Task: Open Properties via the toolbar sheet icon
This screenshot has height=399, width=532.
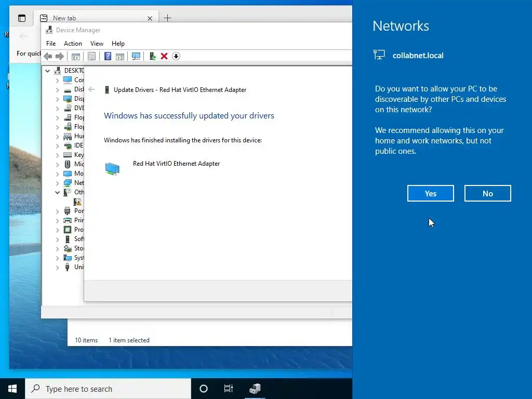Action: point(91,56)
